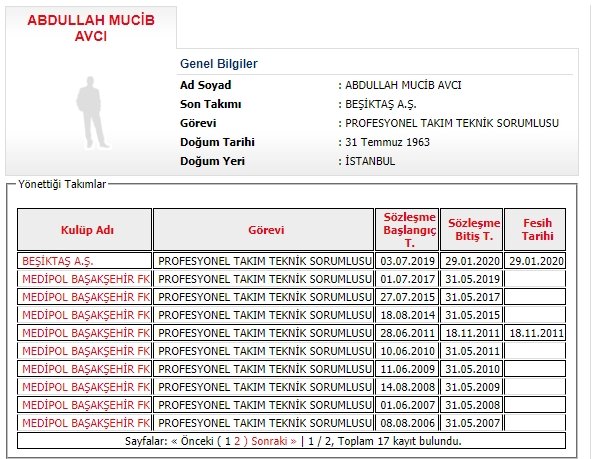Open MEDİPOL BAŞAKŞEHİR FK link starting 11.06.2009
The image size is (593, 459).
pyautogui.click(x=86, y=369)
